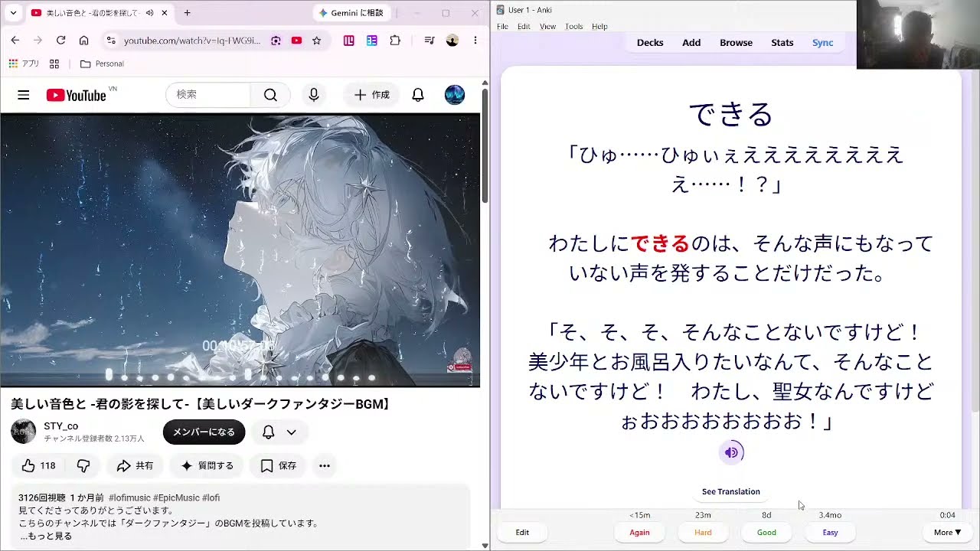Viewport: 980px width, 551px height.
Task: Open Anki File menu
Action: (x=502, y=26)
